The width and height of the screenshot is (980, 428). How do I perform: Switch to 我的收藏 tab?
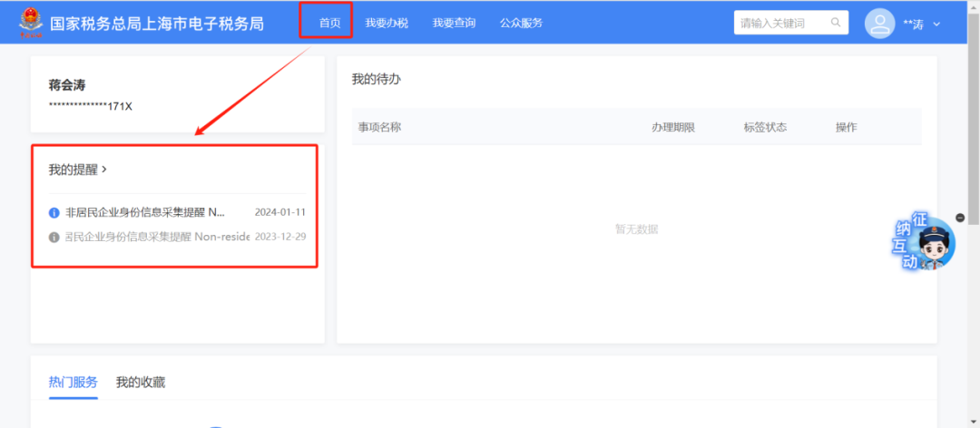[141, 383]
